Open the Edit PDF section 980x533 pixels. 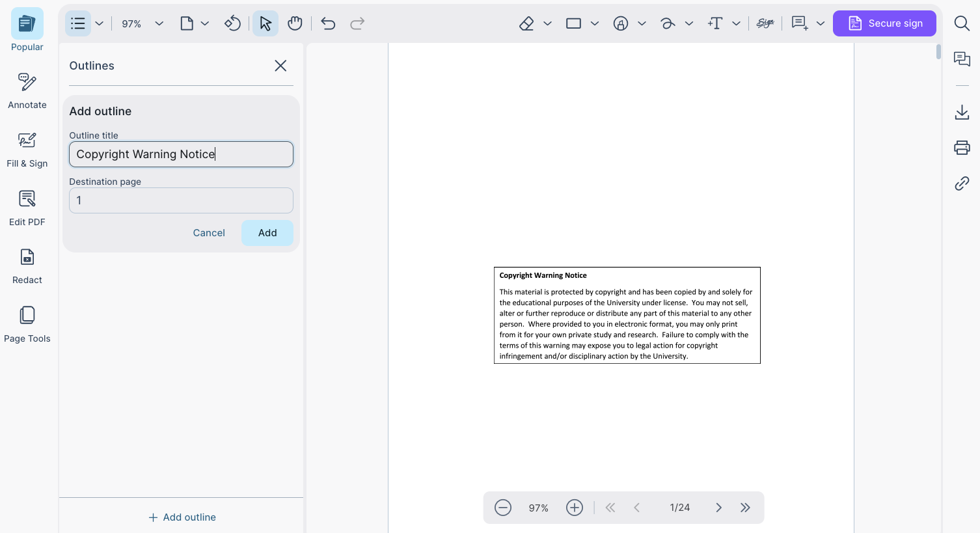pyautogui.click(x=27, y=206)
